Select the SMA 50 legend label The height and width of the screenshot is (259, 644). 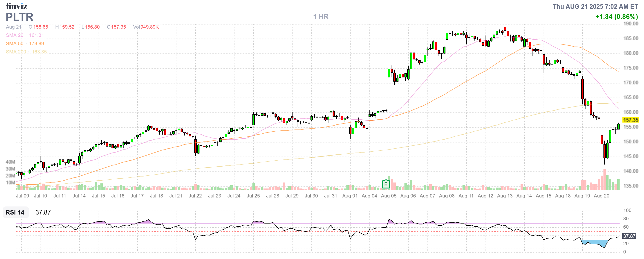[x=15, y=44]
